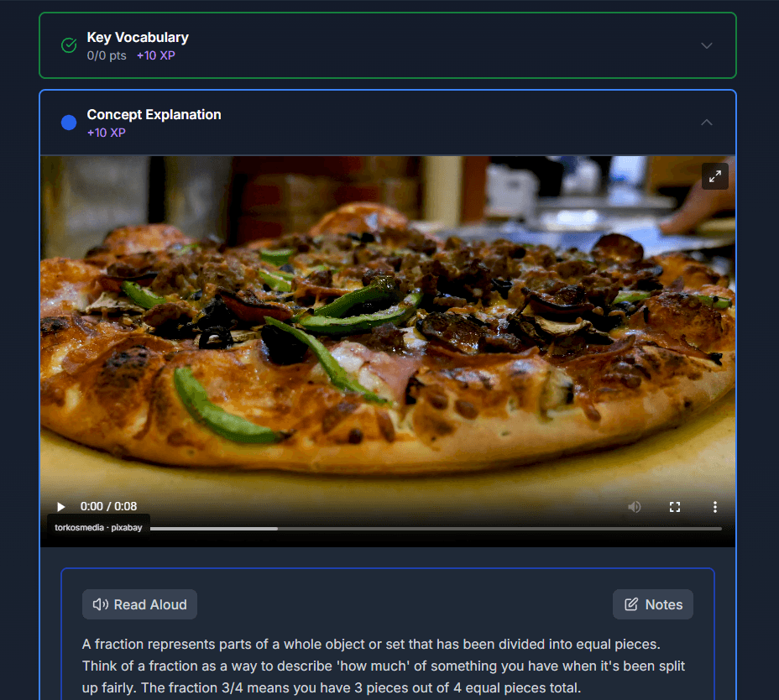Viewport: 779px width, 700px height.
Task: Click the +10 XP label under Key Vocabulary
Action: (x=156, y=55)
